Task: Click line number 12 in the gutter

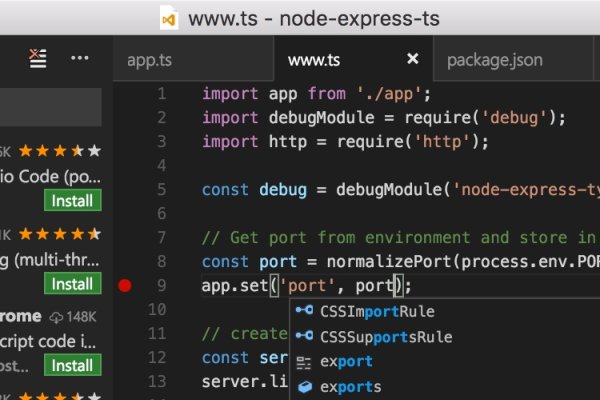Action: [157, 358]
